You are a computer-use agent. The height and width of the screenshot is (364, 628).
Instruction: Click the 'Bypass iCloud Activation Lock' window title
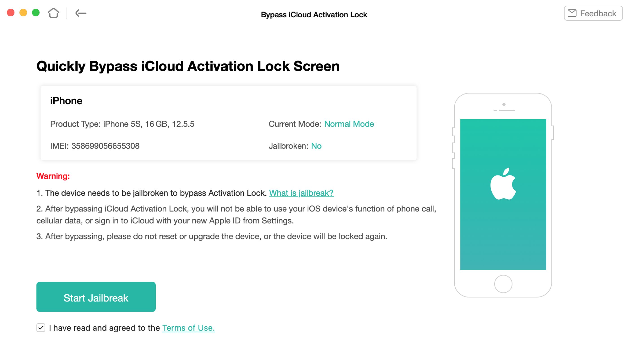pyautogui.click(x=314, y=15)
